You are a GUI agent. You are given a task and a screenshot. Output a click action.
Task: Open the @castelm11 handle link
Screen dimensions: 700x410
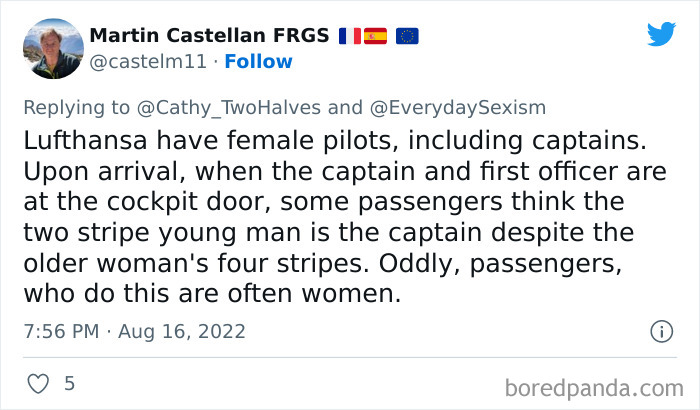point(149,61)
